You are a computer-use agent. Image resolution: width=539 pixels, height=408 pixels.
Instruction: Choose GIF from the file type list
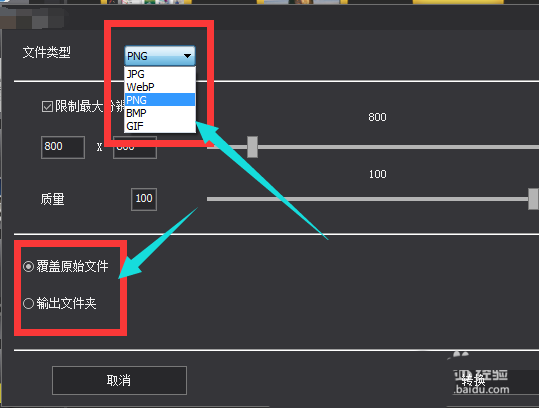point(160,126)
